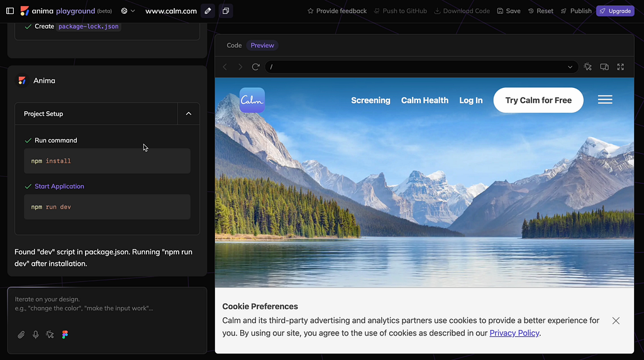Click Start Application link

[59, 187]
